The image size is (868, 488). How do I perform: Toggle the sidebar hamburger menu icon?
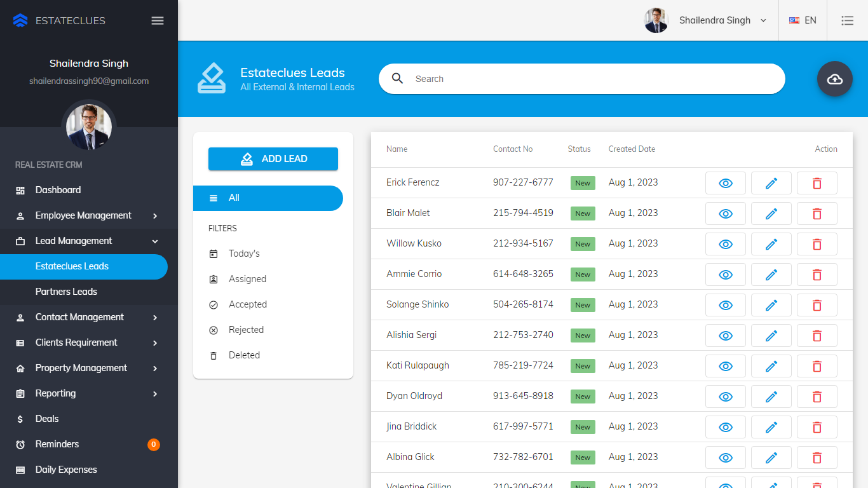158,20
